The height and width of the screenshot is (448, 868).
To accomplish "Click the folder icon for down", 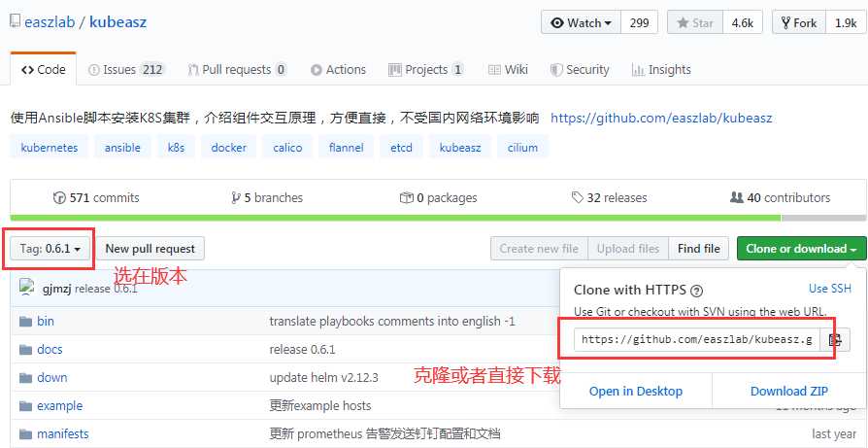I will coord(25,378).
